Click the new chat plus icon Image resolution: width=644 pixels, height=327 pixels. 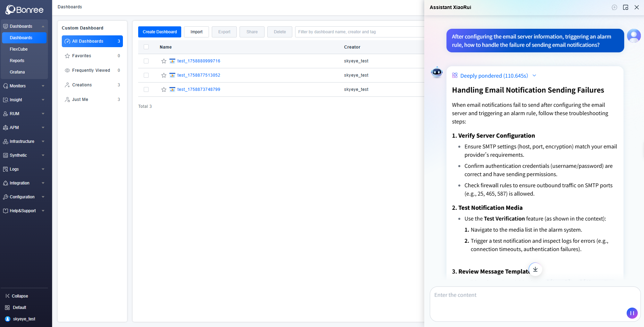point(614,7)
